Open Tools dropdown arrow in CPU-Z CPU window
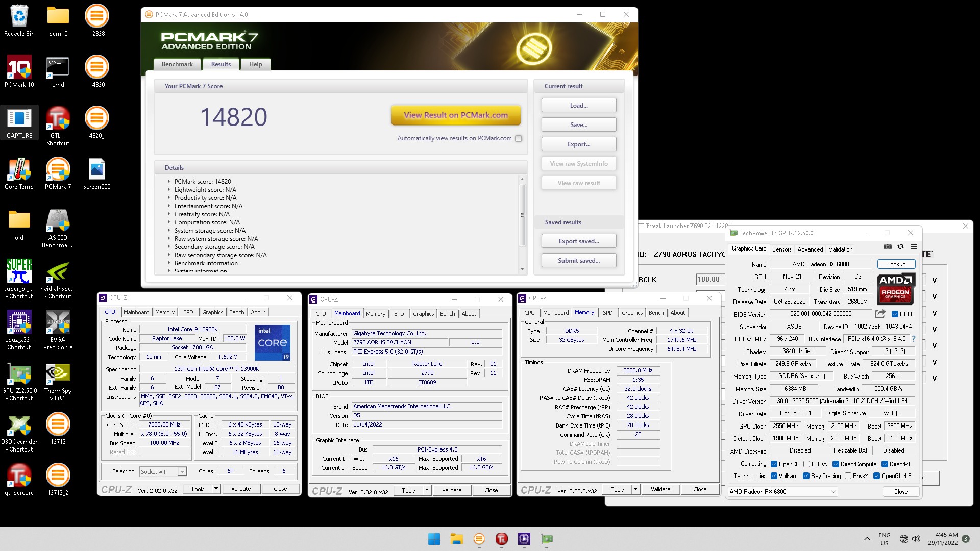The height and width of the screenshot is (551, 980). [216, 489]
